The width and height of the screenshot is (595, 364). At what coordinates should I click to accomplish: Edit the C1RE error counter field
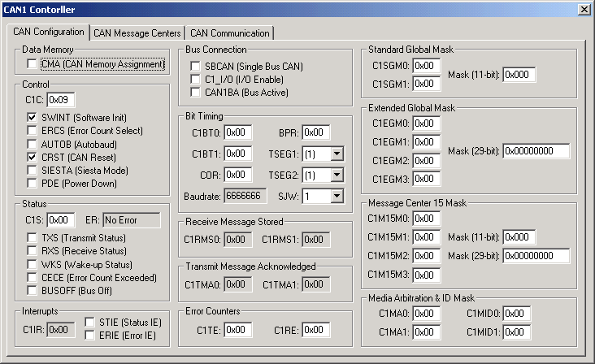tap(316, 330)
